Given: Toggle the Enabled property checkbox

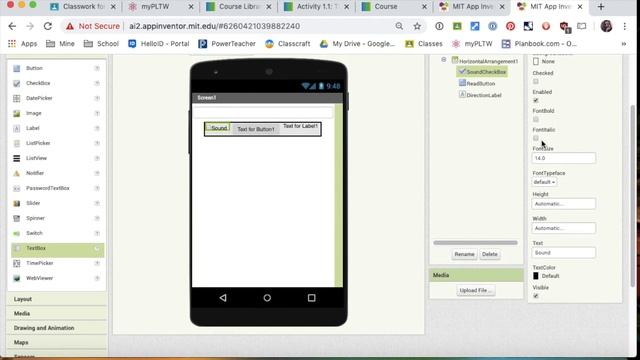Looking at the screenshot, I should tap(536, 100).
